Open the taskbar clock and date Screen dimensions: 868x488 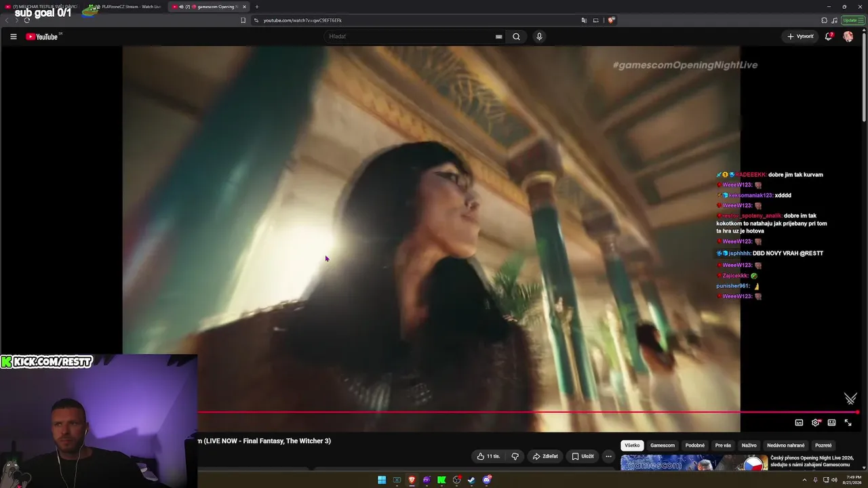[x=851, y=480]
